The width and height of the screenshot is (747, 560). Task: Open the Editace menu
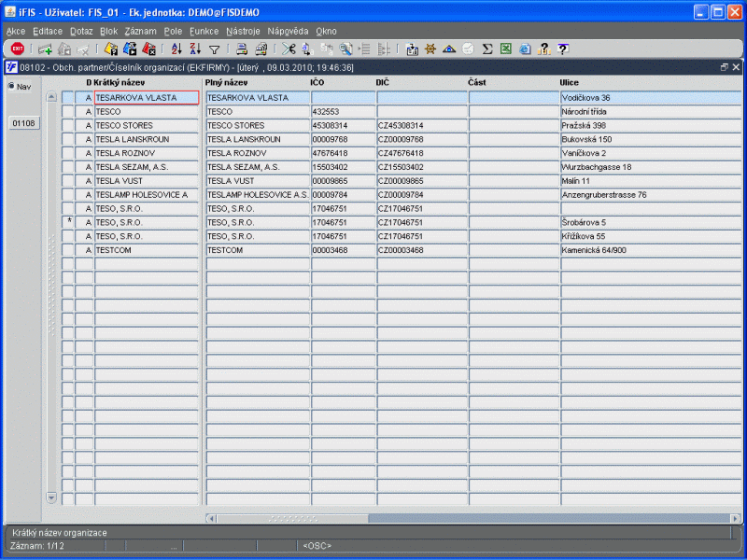click(x=48, y=32)
